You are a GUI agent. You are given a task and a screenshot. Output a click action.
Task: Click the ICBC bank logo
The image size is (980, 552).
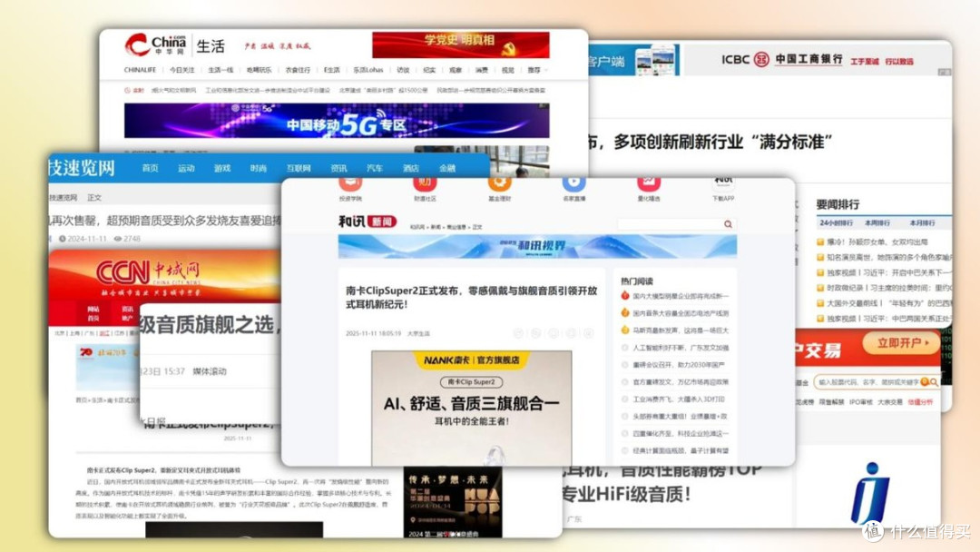[x=782, y=59]
